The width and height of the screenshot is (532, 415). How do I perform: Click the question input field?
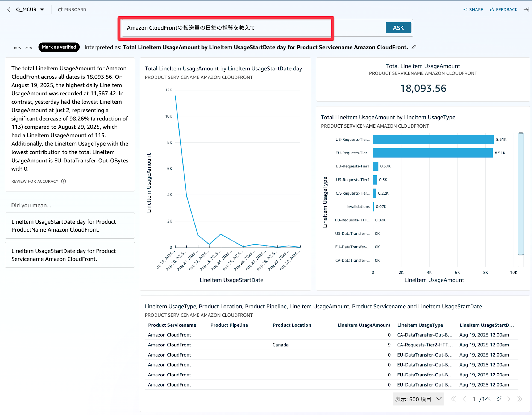(253, 28)
